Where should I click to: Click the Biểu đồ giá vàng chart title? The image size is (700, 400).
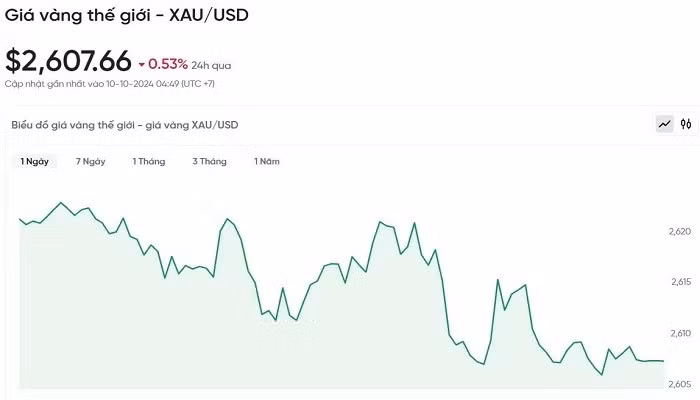pos(125,125)
